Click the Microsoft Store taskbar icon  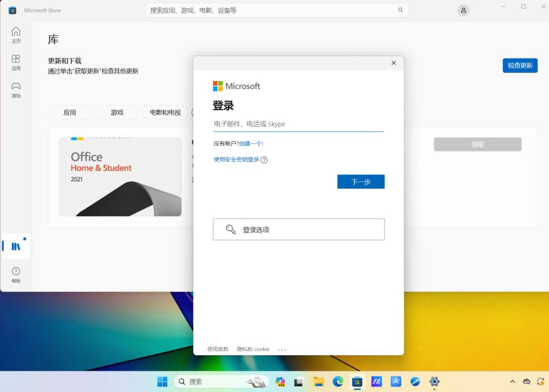[x=357, y=381]
